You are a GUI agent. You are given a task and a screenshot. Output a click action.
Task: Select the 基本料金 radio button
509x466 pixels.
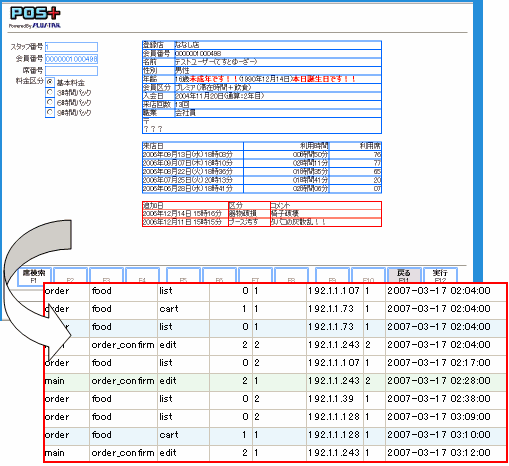[50, 82]
